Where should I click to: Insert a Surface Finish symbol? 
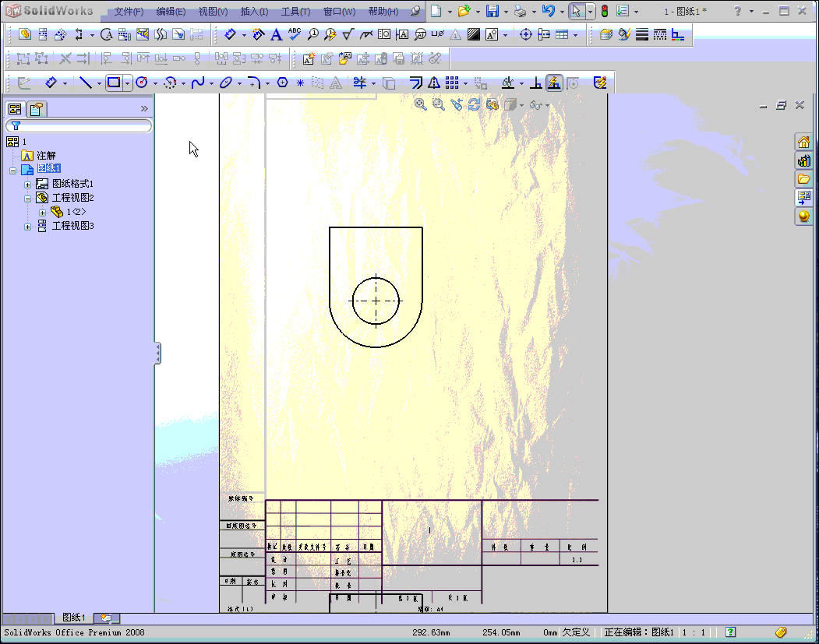[348, 34]
